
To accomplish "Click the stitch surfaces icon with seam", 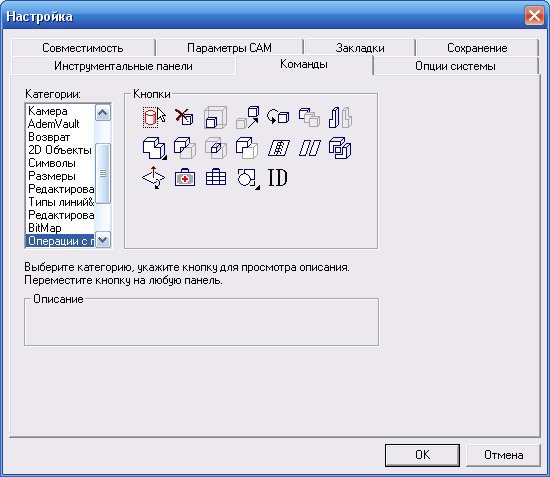I will point(279,148).
